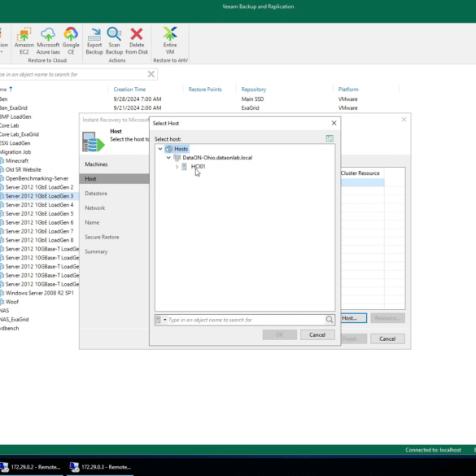Select OpenBenchmarking-Server entry
The width and height of the screenshot is (476, 476).
point(37,178)
